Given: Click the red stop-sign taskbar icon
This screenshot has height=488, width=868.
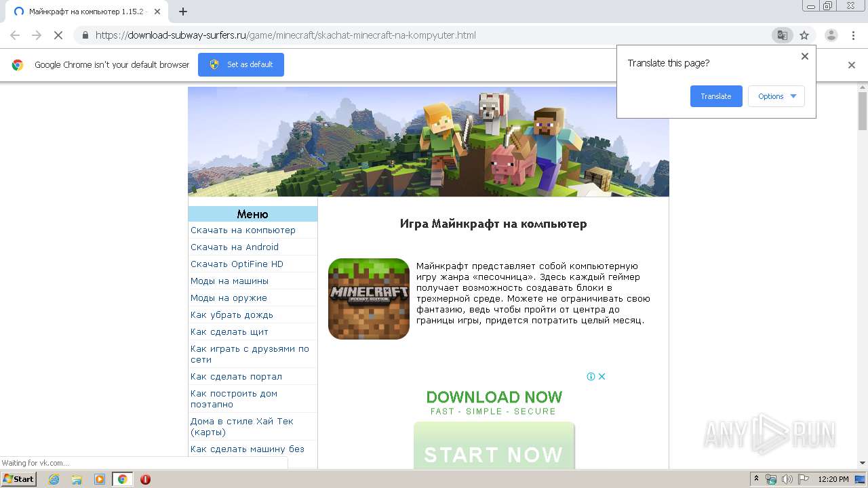Looking at the screenshot, I should [145, 479].
